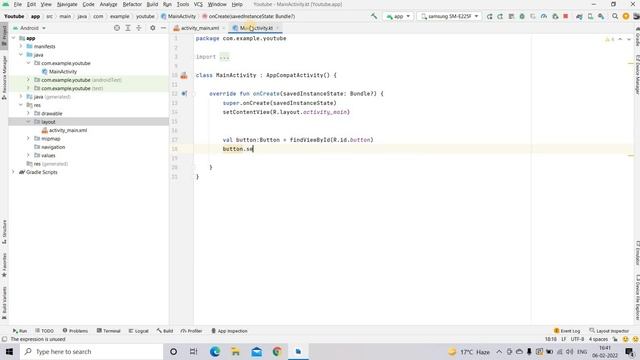Screen dimensions: 640x360
Task: Click the Expand All icon in Project panel
Action: [128, 28]
